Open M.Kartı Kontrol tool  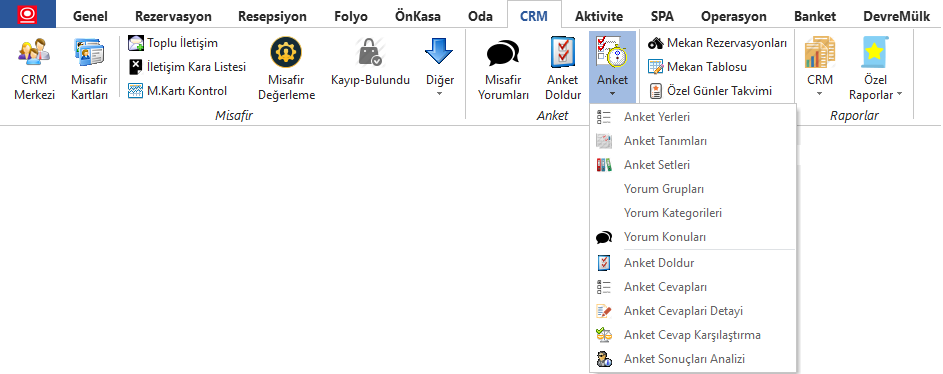pos(178,91)
